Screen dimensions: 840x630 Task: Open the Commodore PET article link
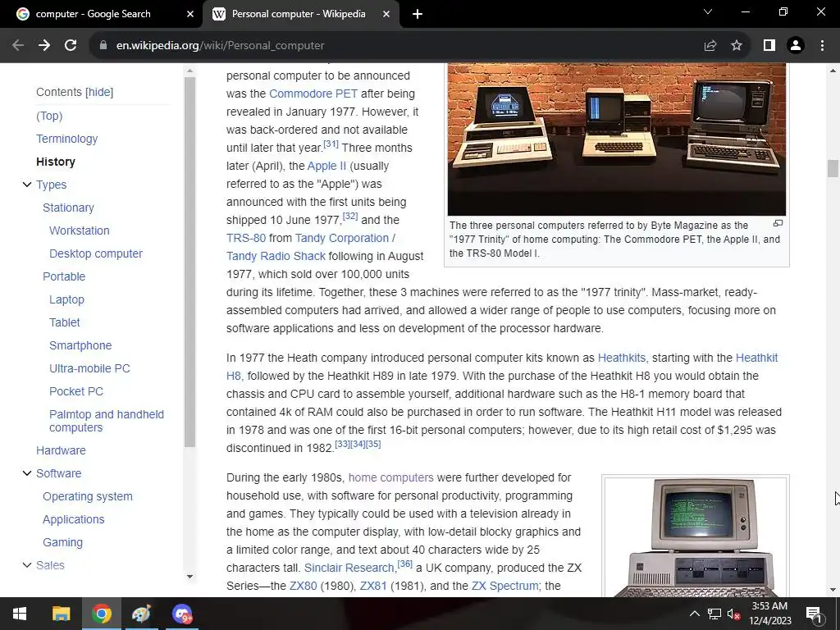313,94
